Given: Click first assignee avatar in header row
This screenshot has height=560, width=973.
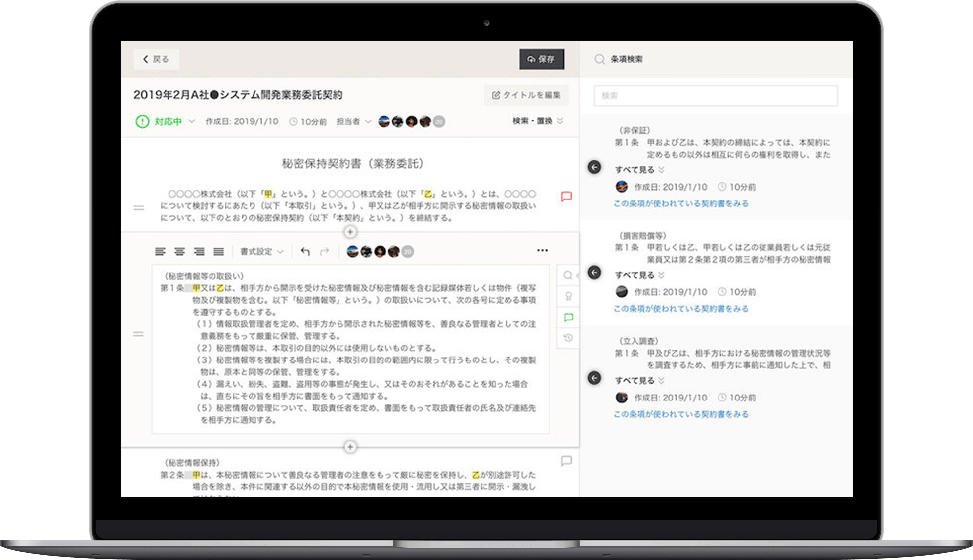Looking at the screenshot, I should point(384,121).
